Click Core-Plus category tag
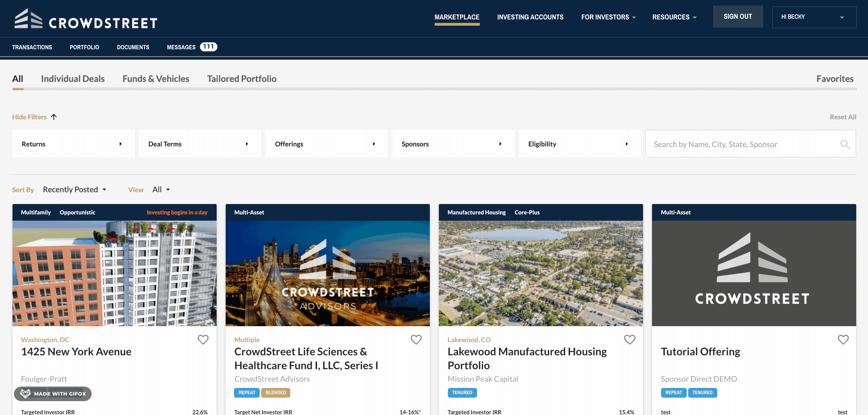868x415 pixels. (x=527, y=212)
